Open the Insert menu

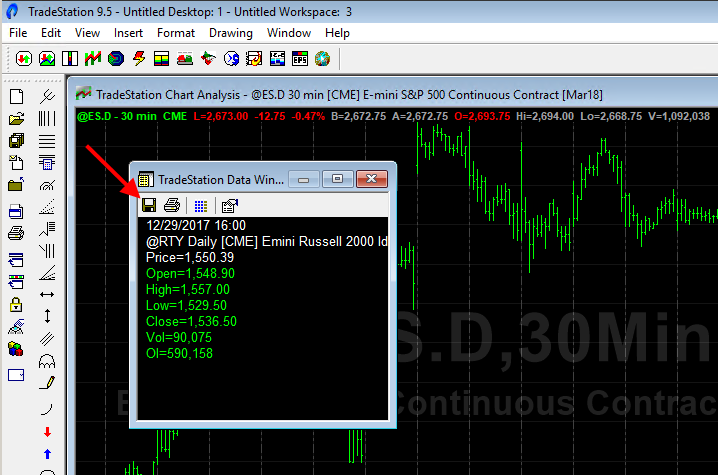128,33
